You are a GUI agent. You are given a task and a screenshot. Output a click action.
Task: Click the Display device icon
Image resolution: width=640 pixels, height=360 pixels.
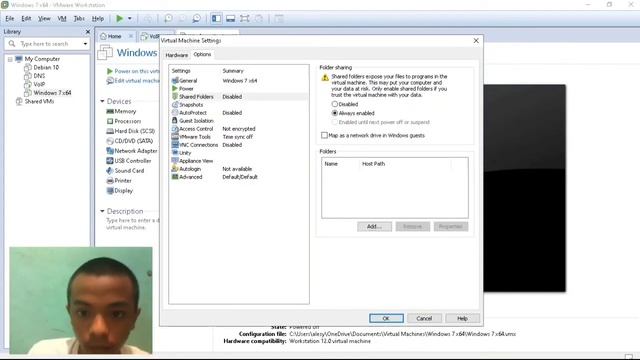tap(110, 191)
